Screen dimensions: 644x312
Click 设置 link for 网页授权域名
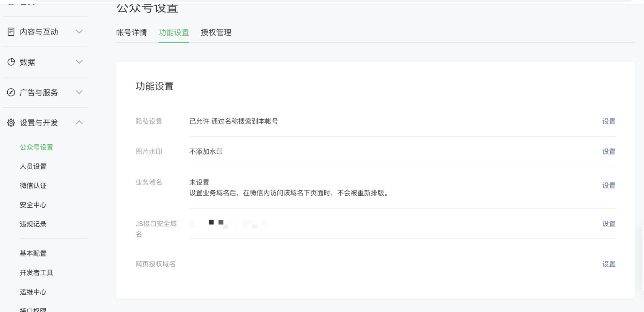tap(609, 264)
